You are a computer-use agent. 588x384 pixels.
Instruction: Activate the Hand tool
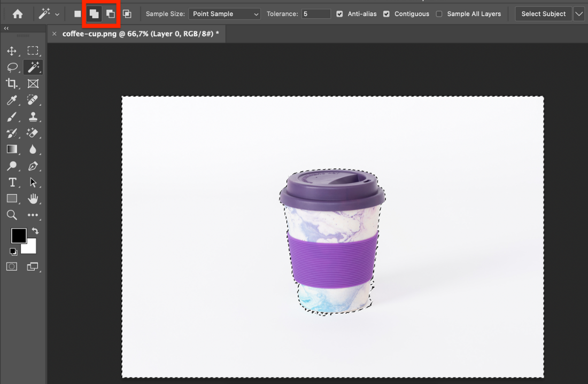33,199
